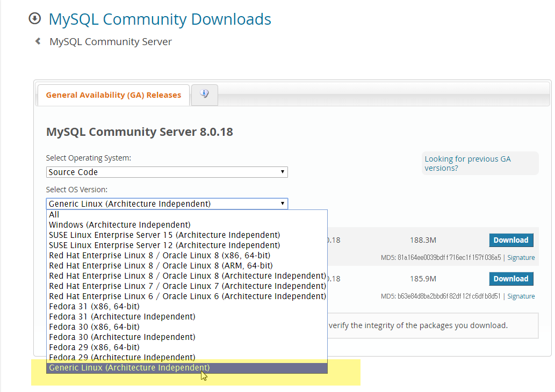Pick Red Hat Enterprise Linux 8 Architecture Independent
555x392 pixels.
click(x=187, y=276)
